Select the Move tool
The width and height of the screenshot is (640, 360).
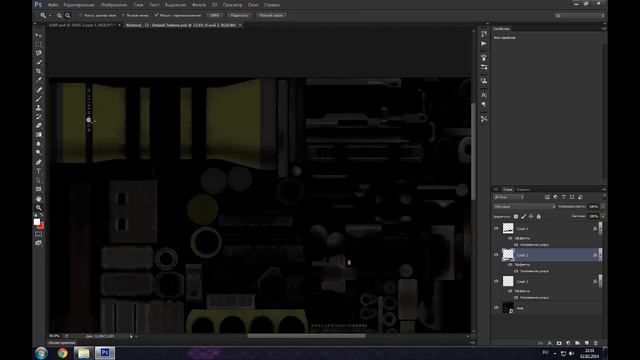pos(38,35)
